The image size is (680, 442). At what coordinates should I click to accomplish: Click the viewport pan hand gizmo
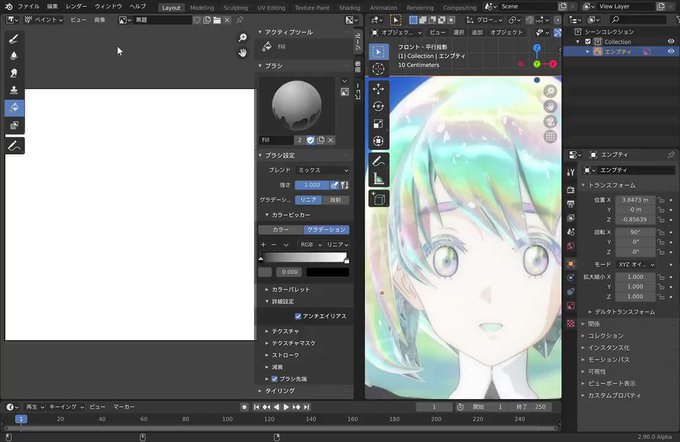coord(550,106)
